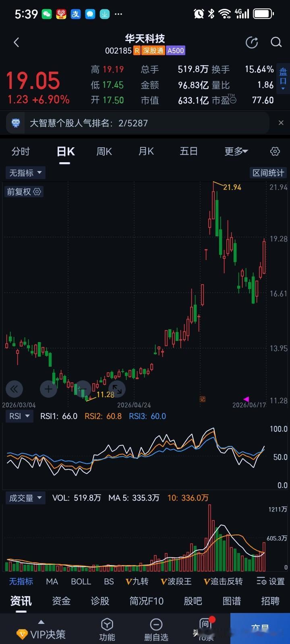
Task: Open the 招聘 tab
Action: coord(270,601)
